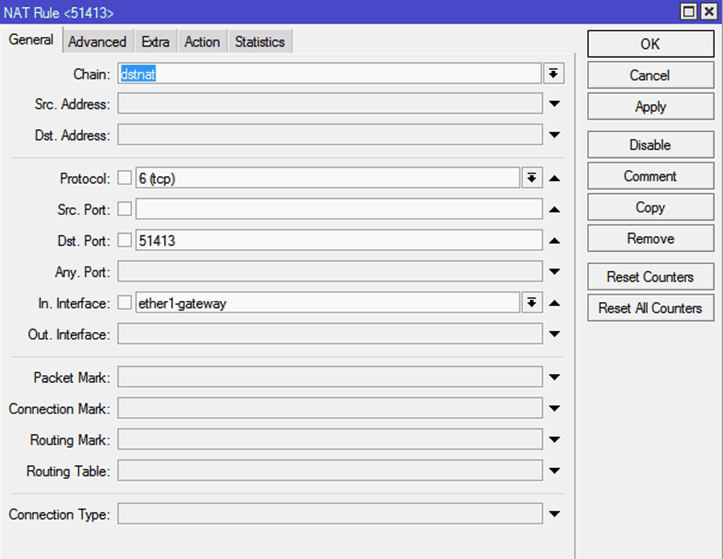Screen dimensions: 723x559
Task: Expand the Connection Type field
Action: click(x=554, y=514)
